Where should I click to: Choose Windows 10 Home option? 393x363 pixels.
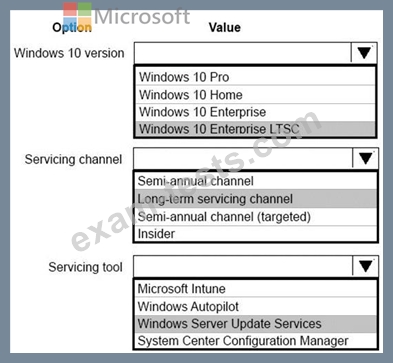pos(255,95)
